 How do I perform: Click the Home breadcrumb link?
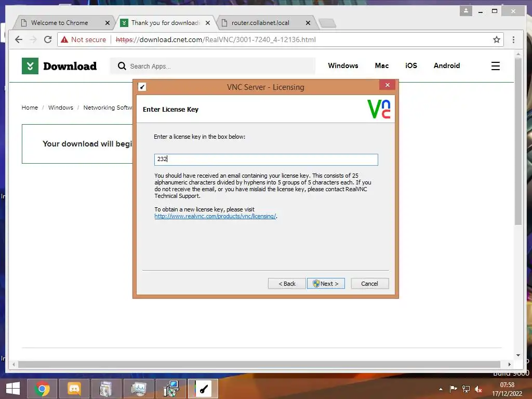coord(30,108)
